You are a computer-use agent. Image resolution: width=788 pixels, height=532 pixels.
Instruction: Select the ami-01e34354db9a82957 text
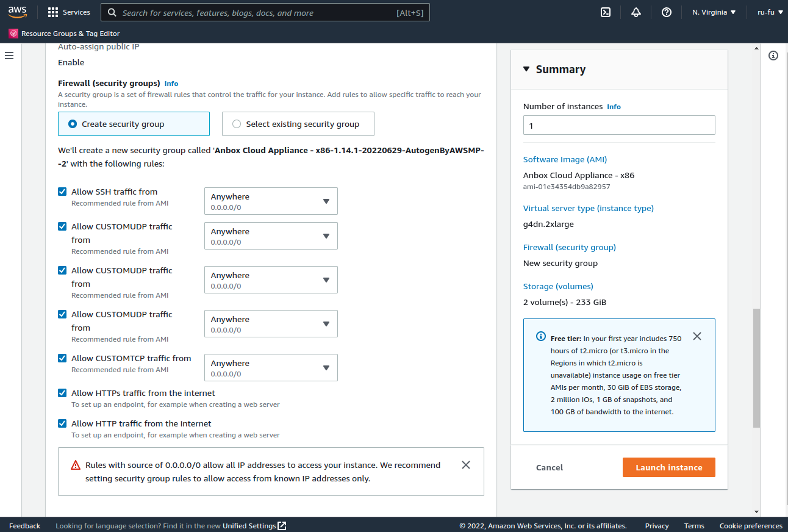(567, 187)
